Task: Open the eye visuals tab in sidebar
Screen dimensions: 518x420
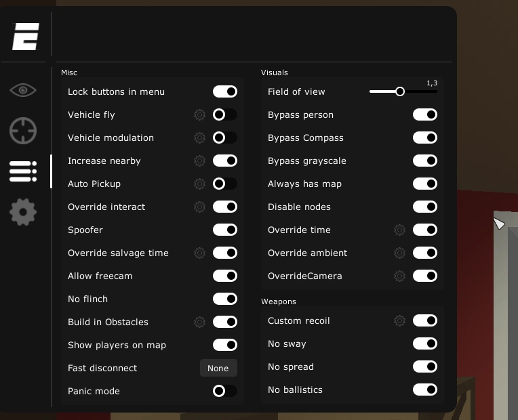Action: 23,90
